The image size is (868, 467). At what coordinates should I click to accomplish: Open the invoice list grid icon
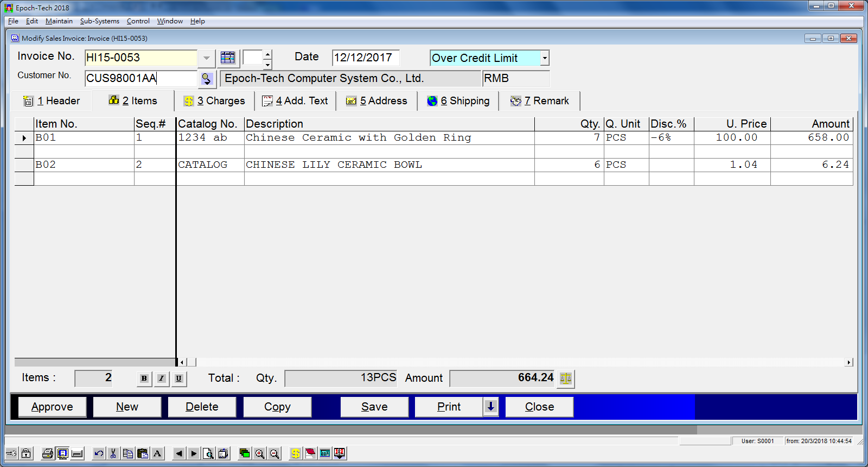pyautogui.click(x=228, y=58)
